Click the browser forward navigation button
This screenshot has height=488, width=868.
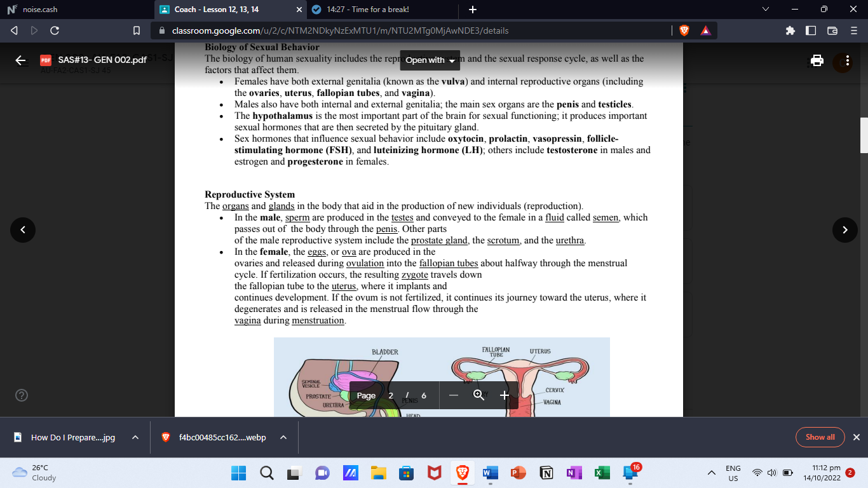[x=35, y=30]
